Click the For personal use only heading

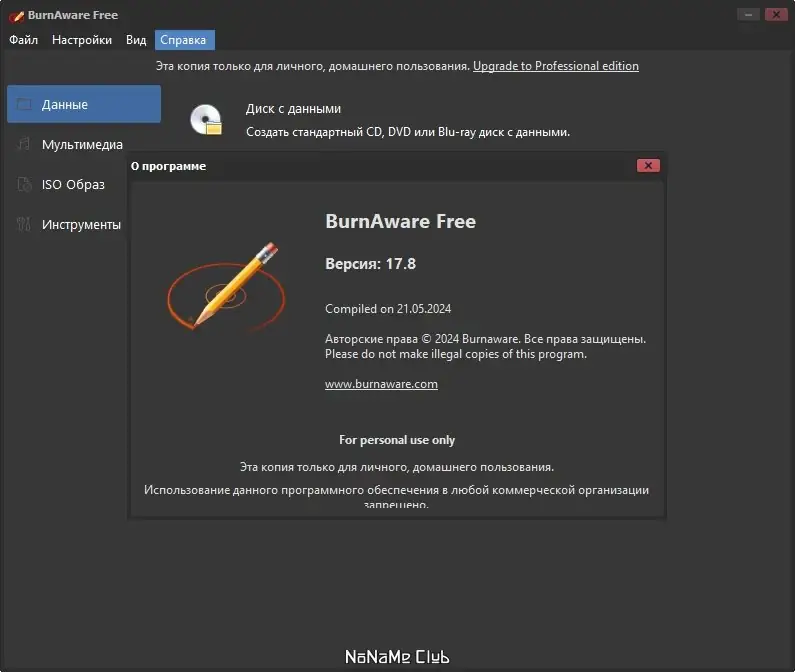tap(397, 440)
